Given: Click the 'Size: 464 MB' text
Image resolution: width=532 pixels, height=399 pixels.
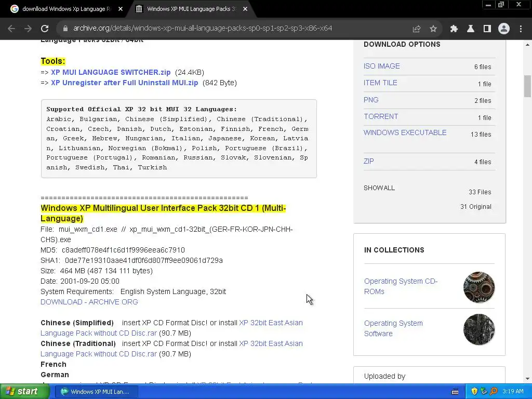Looking at the screenshot, I should tap(97, 271).
